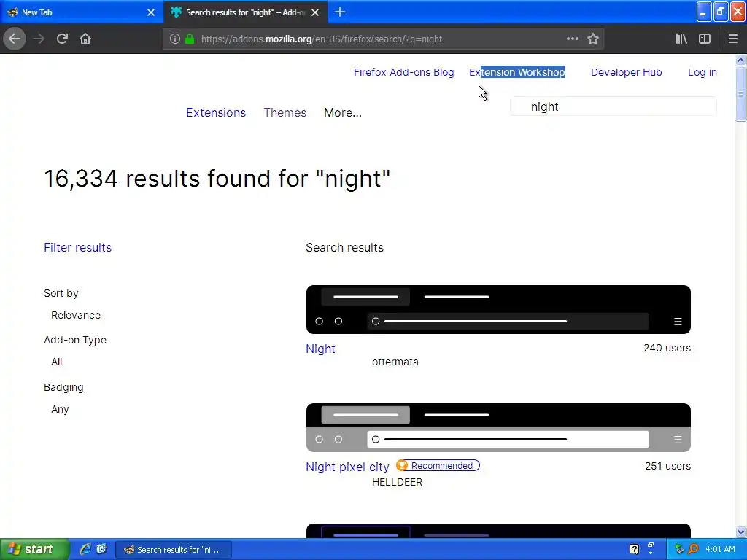Go to Extensions section
Screen dimensions: 747x560
[x=216, y=112]
